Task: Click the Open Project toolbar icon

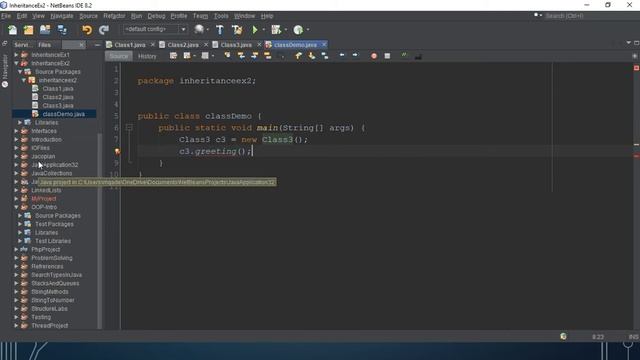Action: coord(45,30)
